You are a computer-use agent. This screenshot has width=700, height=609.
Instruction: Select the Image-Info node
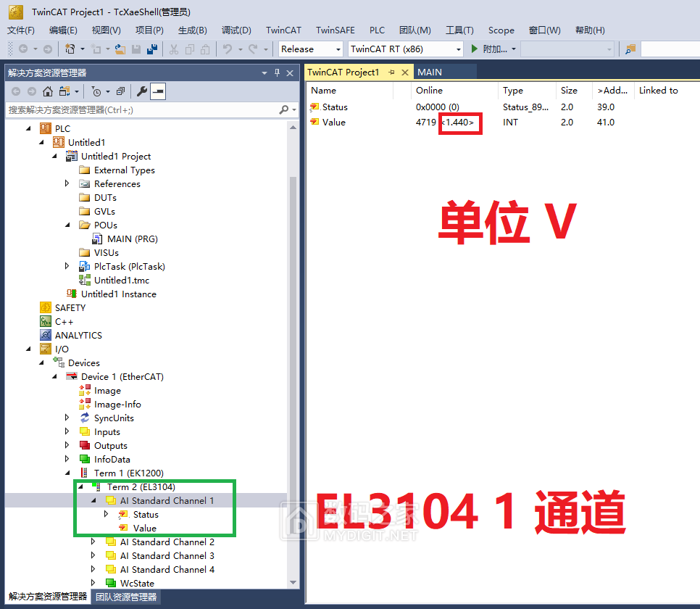117,405
